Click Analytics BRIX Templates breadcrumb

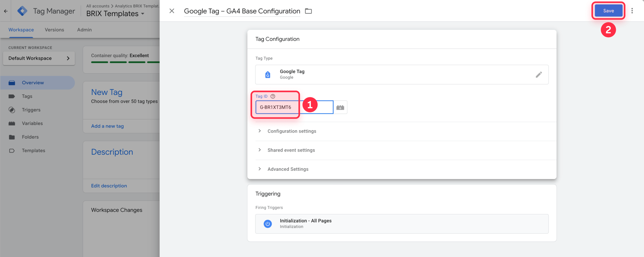[x=137, y=6]
